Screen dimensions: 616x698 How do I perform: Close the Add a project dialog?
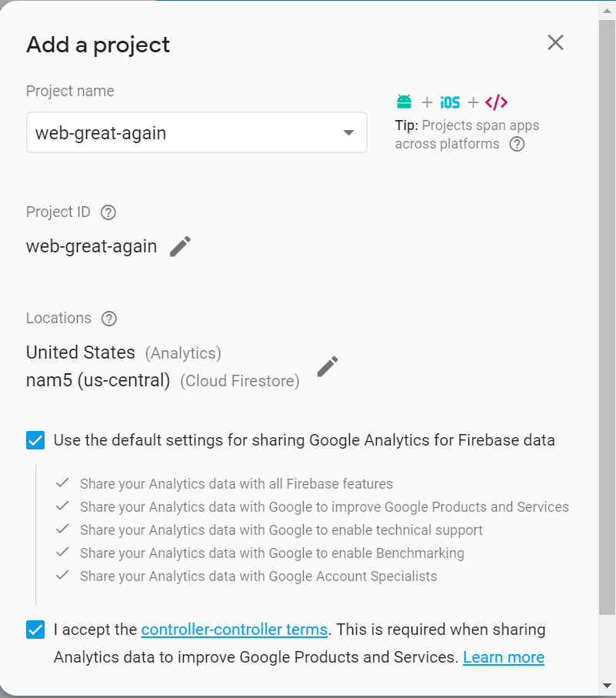[x=555, y=43]
